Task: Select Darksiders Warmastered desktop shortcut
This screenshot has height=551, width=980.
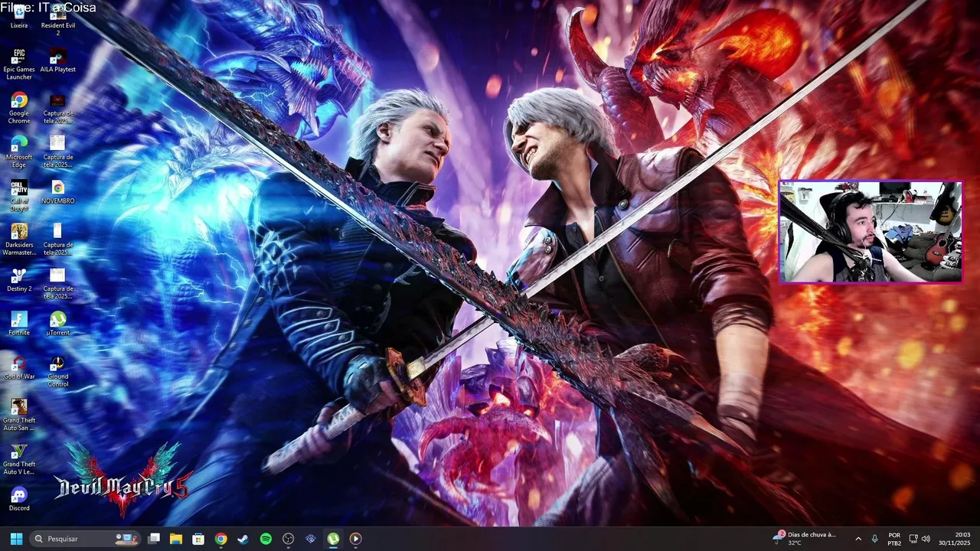Action: (x=19, y=240)
